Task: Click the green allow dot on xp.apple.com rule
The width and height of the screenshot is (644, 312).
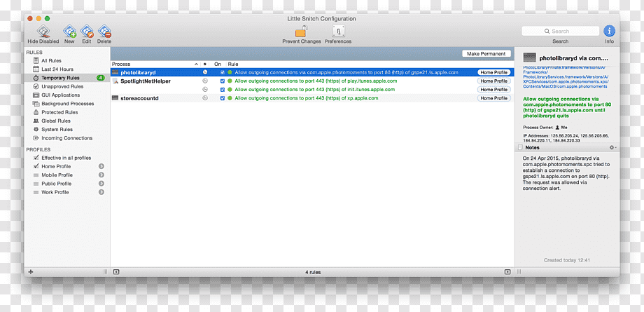Action: pos(230,98)
